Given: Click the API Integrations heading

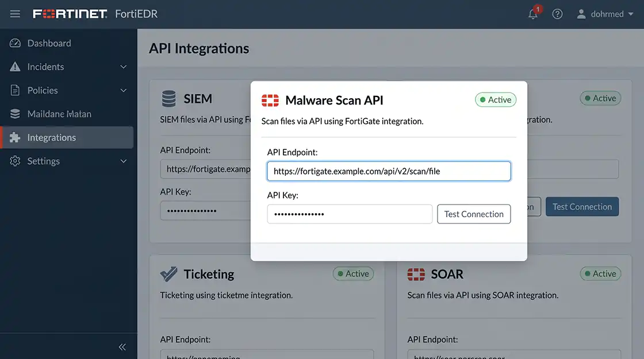Looking at the screenshot, I should pyautogui.click(x=199, y=48).
